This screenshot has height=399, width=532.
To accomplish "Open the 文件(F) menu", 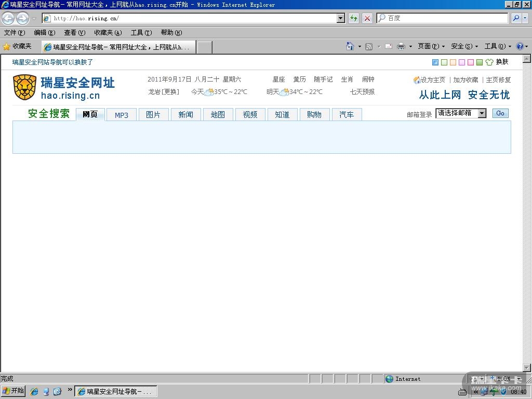I will point(15,33).
